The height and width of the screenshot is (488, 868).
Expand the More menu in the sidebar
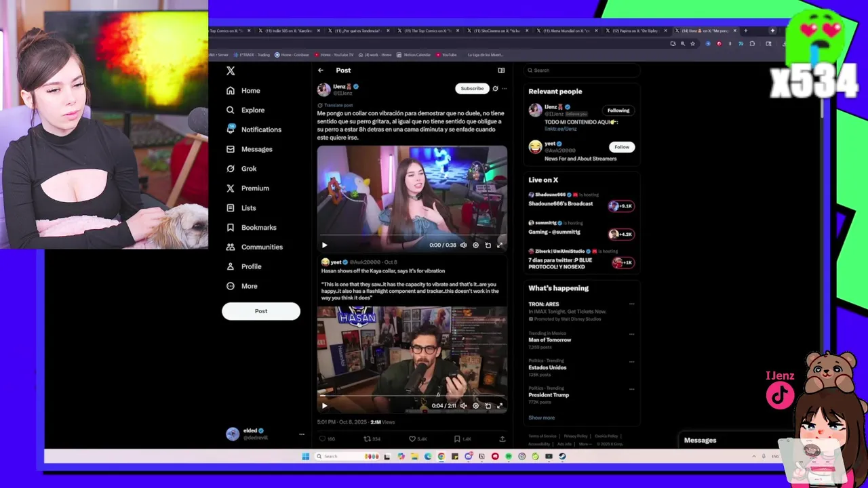tap(242, 286)
